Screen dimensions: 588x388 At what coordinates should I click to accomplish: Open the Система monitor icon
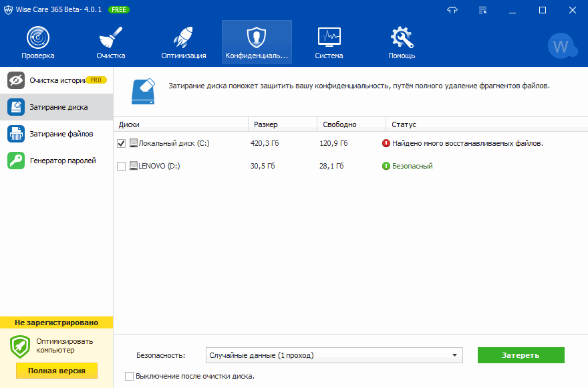click(x=329, y=37)
